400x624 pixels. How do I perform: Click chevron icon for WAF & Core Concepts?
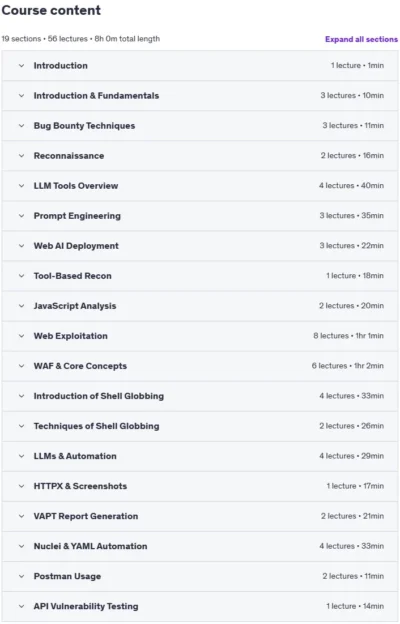pyautogui.click(x=21, y=366)
